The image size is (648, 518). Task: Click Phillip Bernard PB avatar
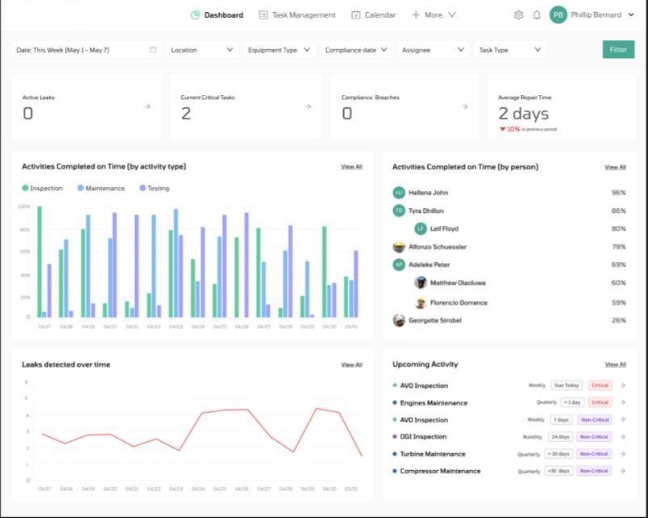click(558, 15)
